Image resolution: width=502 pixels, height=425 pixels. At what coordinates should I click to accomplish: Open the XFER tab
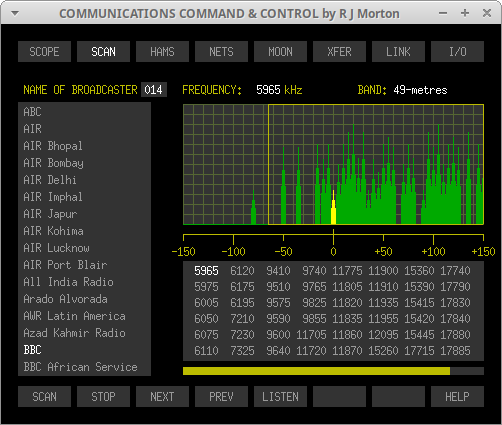339,52
